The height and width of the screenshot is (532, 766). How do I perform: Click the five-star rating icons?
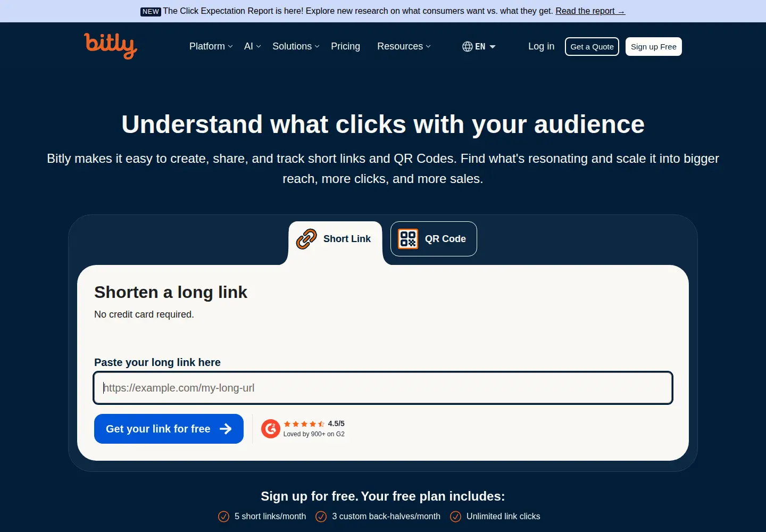(304, 424)
